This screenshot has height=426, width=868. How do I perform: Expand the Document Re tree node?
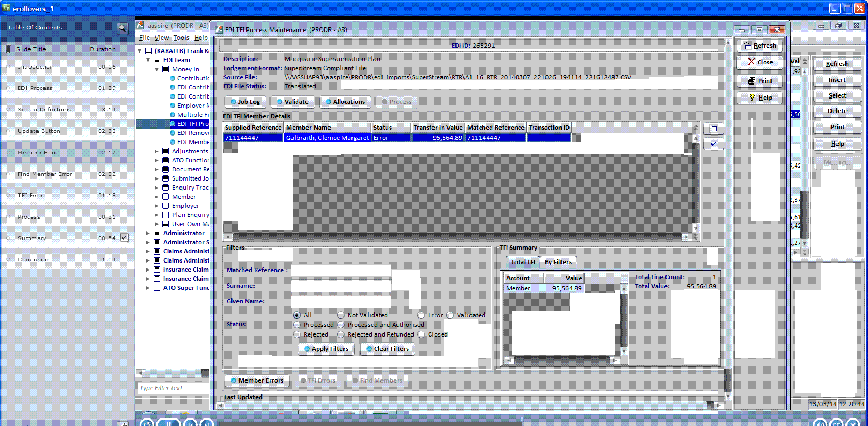[157, 169]
